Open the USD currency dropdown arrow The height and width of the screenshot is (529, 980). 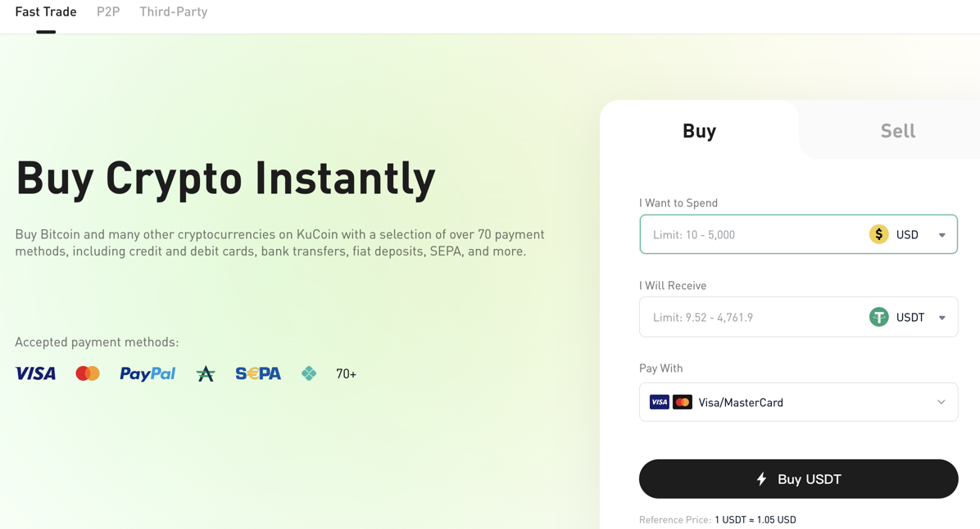coord(941,235)
